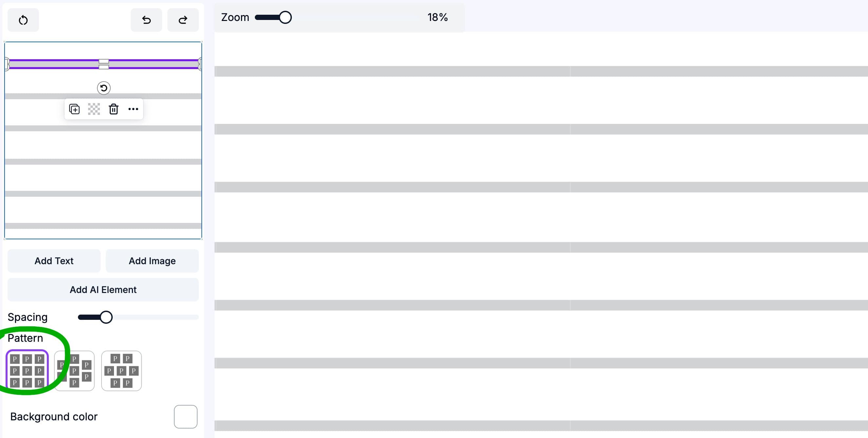868x438 pixels.
Task: Open the three-dots more options menu
Action: (133, 109)
